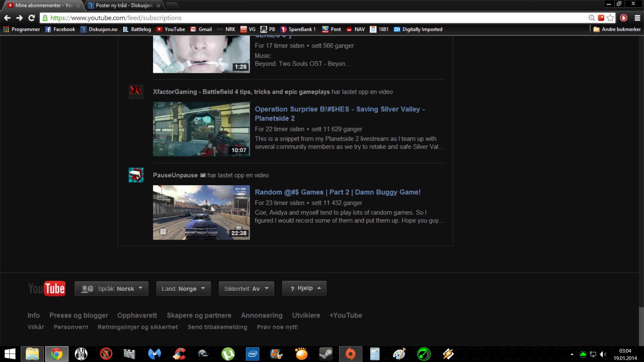The image size is (644, 362).
Task: Reload the YouTube subscriptions page
Action: [32, 18]
